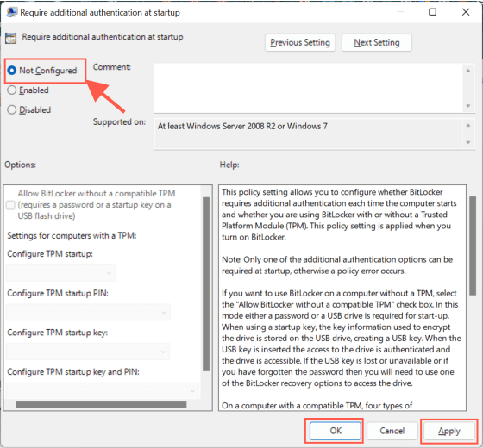This screenshot has width=483, height=448.
Task: Go to Previous Setting
Action: click(x=300, y=42)
